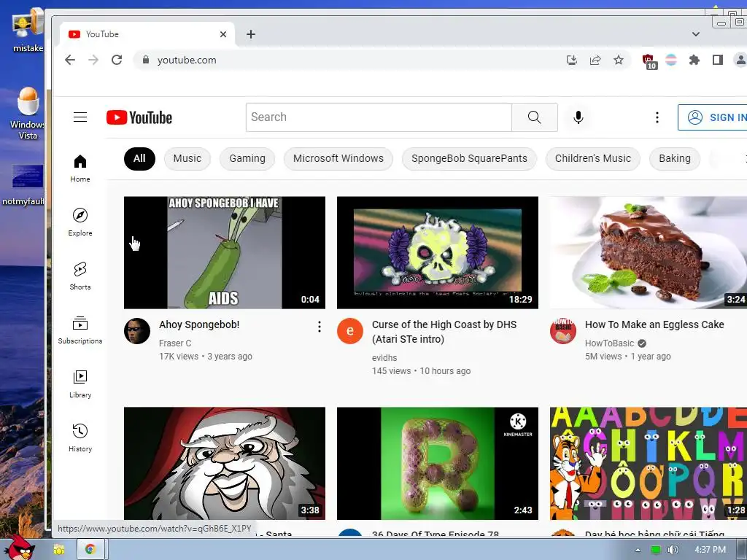Click the install app icon in address bar
This screenshot has width=747, height=560.
coord(572,60)
